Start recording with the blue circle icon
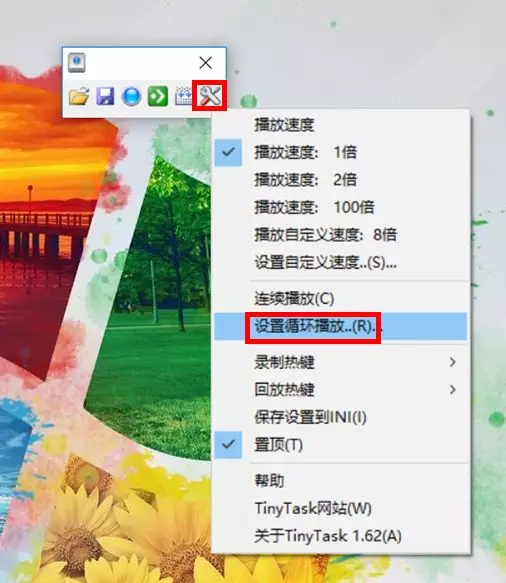Screen dimensions: 506x583 (132, 96)
